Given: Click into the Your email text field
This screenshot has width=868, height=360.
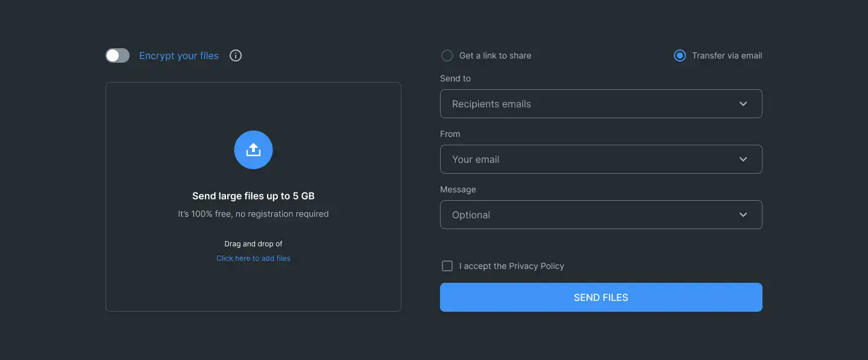Looking at the screenshot, I should coord(579,159).
